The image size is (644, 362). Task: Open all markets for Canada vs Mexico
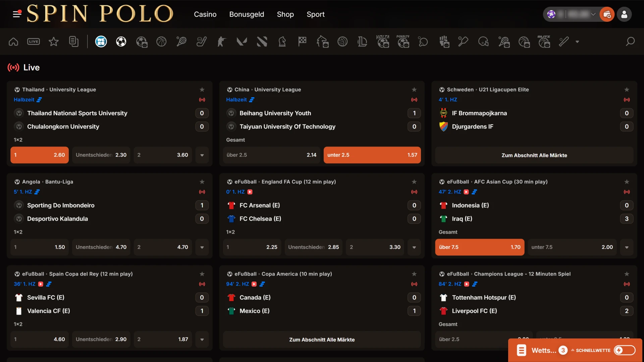(322, 340)
